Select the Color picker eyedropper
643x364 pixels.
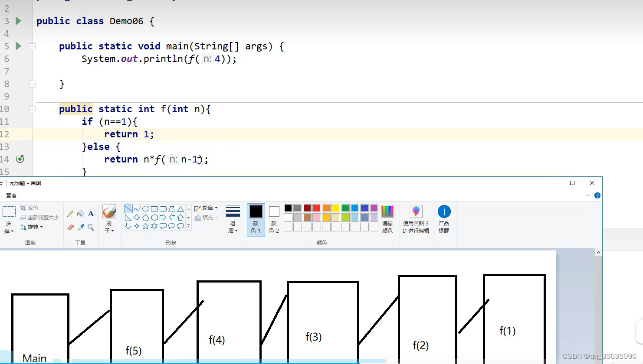[x=81, y=227]
